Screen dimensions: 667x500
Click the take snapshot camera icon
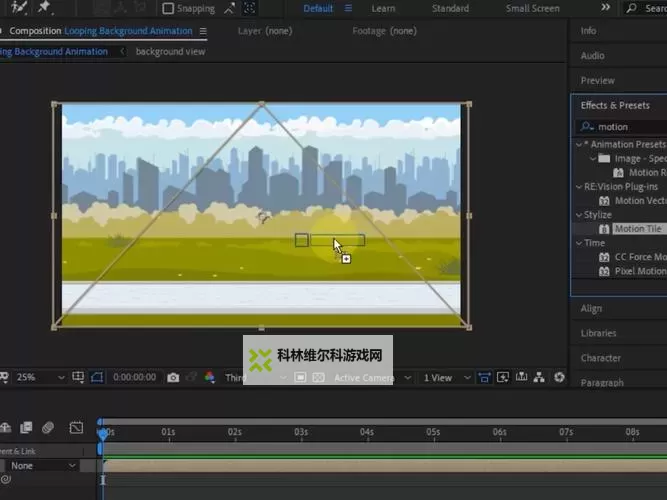(173, 378)
